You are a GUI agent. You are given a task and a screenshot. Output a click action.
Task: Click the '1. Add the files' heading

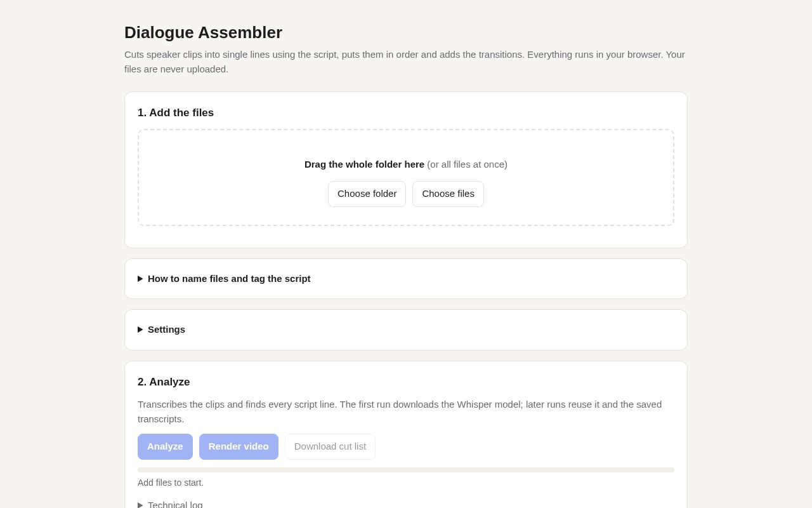(x=176, y=113)
